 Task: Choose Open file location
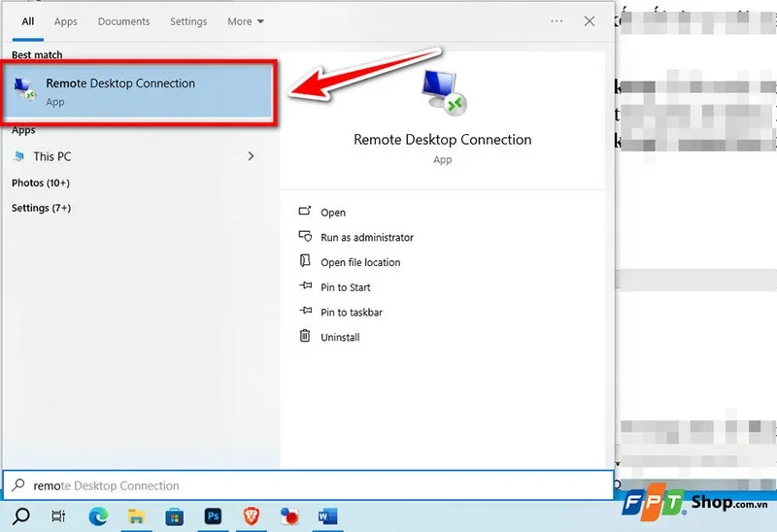pyautogui.click(x=360, y=262)
